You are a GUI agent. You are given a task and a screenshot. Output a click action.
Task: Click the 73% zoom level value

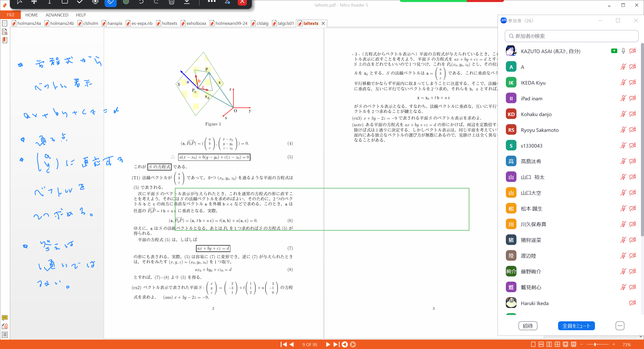click(x=626, y=345)
